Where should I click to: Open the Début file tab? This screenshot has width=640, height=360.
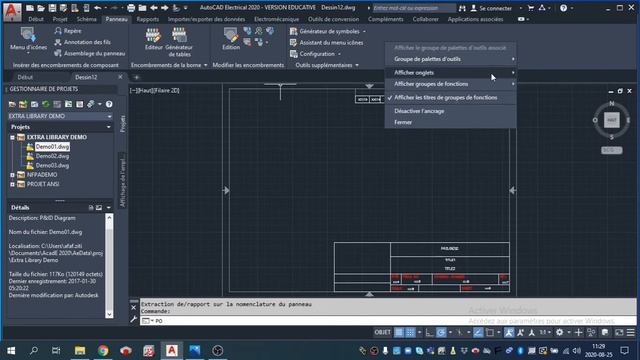[x=25, y=77]
